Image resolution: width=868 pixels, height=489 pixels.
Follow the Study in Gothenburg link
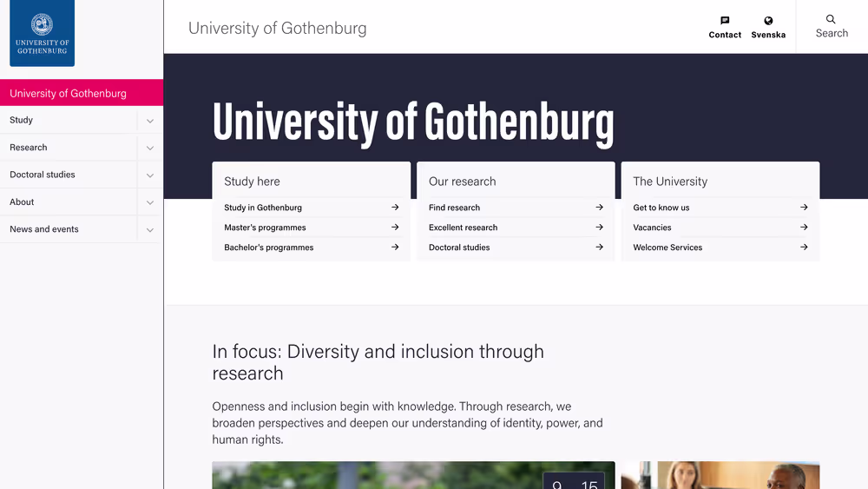(x=263, y=207)
